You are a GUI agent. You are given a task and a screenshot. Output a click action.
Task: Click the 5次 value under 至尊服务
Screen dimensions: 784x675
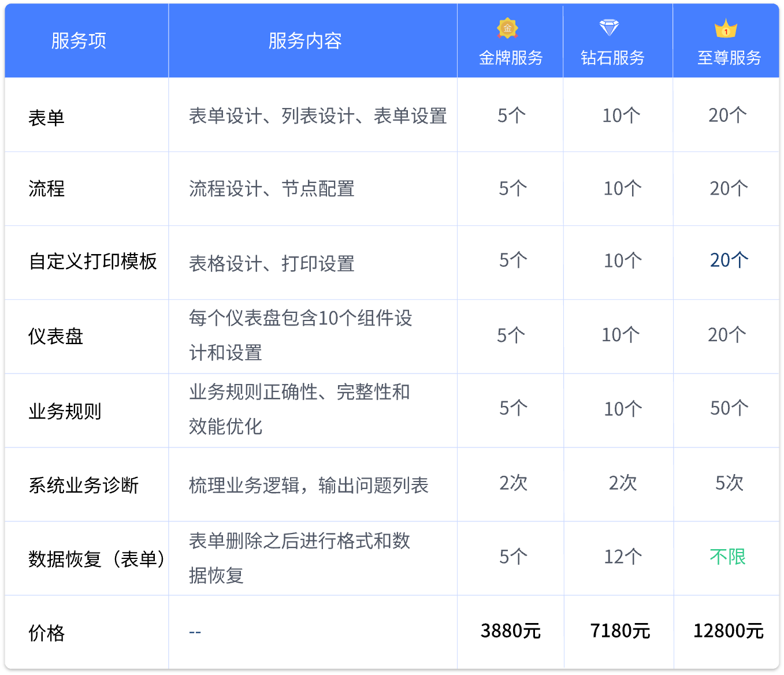[x=729, y=483]
